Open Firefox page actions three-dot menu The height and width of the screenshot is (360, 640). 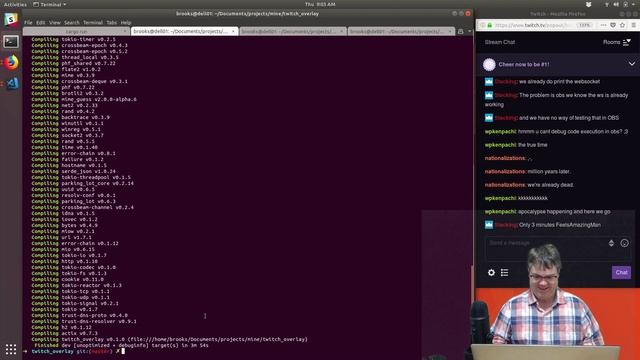pos(603,25)
